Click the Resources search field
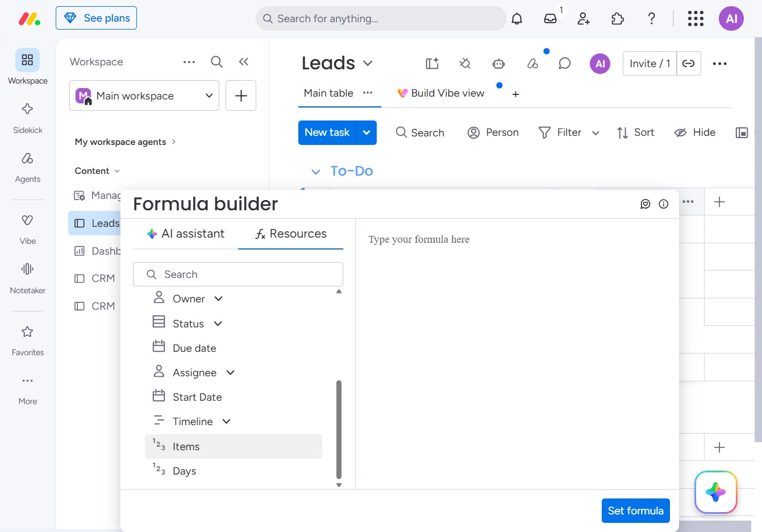 coord(238,274)
